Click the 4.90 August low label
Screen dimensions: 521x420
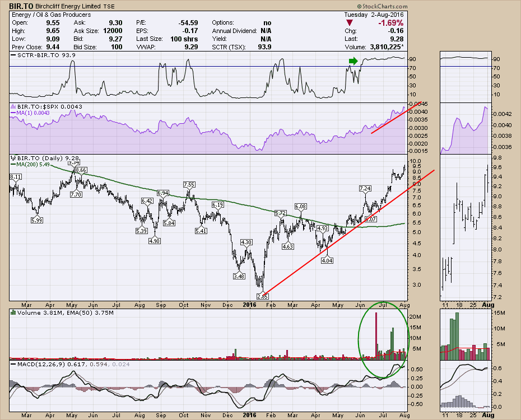[x=155, y=241]
